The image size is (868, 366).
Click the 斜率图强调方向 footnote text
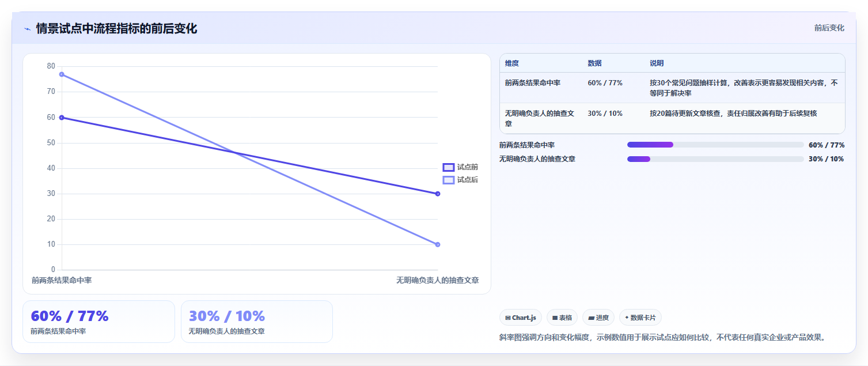point(663,337)
